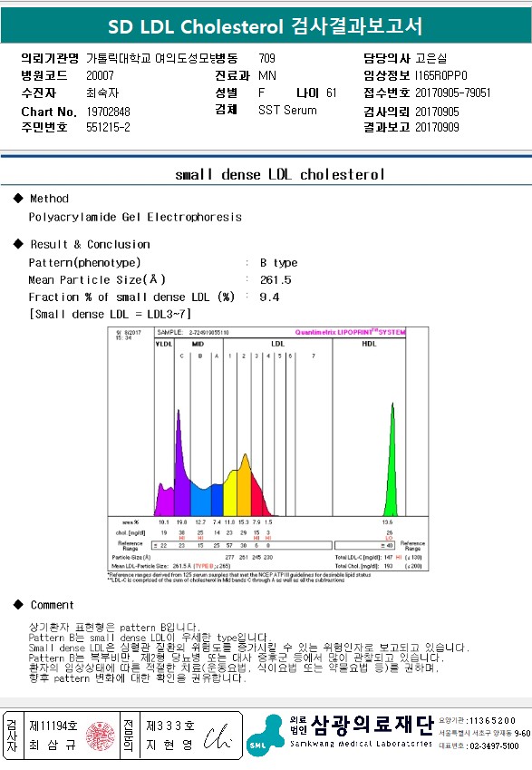532x770 pixels.
Task: Select the mean particle size value 261.5
Action: coord(276,280)
